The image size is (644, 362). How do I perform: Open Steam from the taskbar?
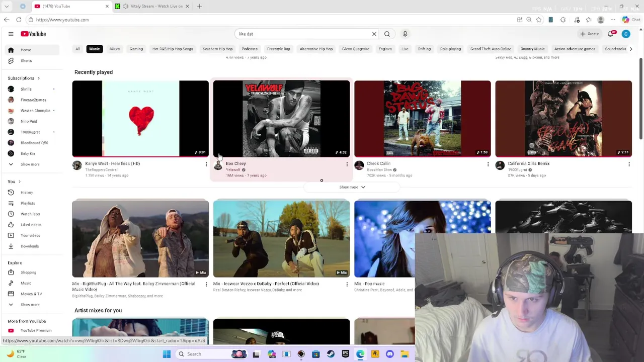(331, 354)
